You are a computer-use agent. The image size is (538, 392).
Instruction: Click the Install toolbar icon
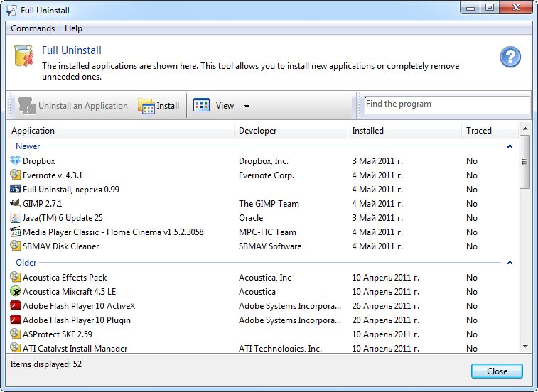(x=146, y=106)
